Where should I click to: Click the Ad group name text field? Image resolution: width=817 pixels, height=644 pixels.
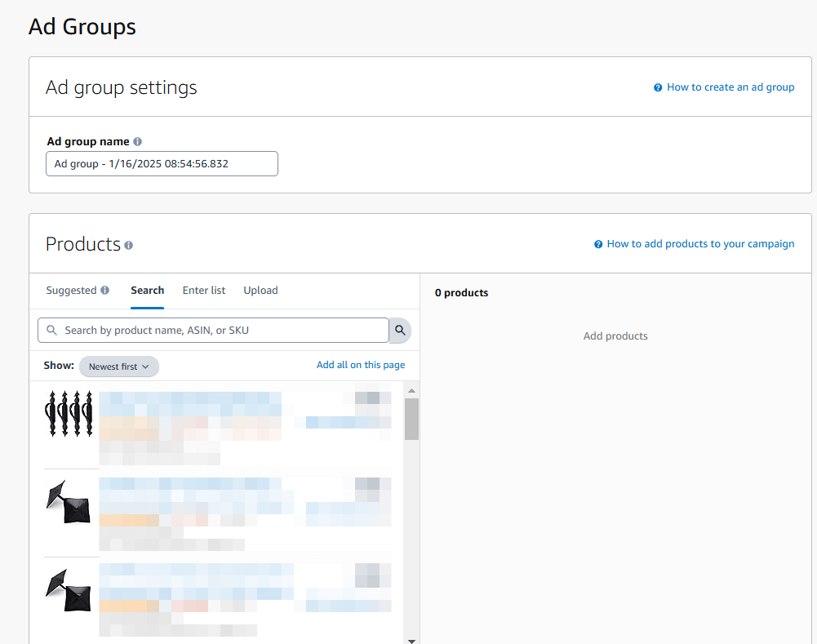(162, 164)
